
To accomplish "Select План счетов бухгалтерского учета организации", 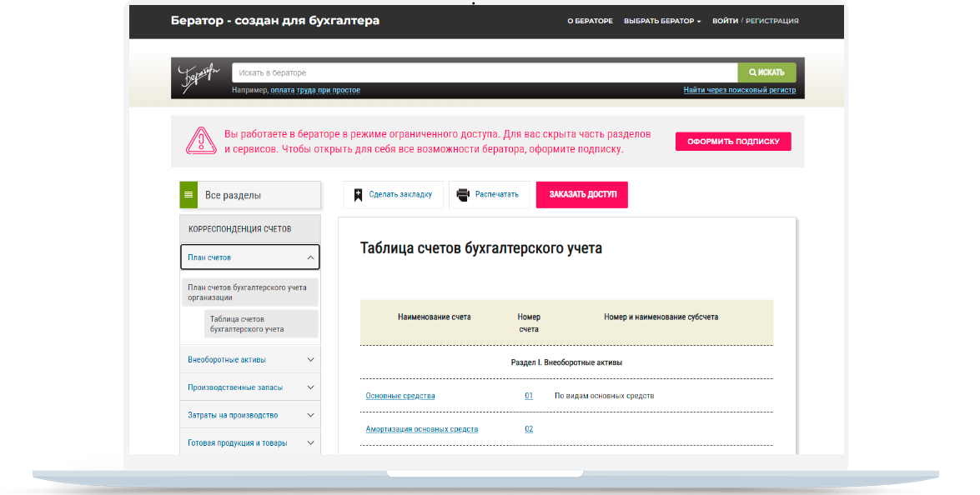I will click(250, 292).
